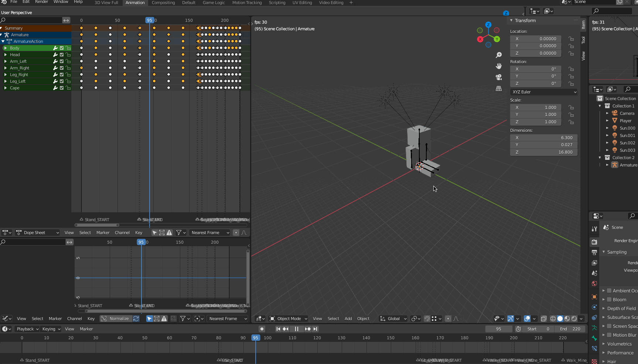Viewport: 638px width, 364px height.
Task: Pause animation playback
Action: (296, 329)
